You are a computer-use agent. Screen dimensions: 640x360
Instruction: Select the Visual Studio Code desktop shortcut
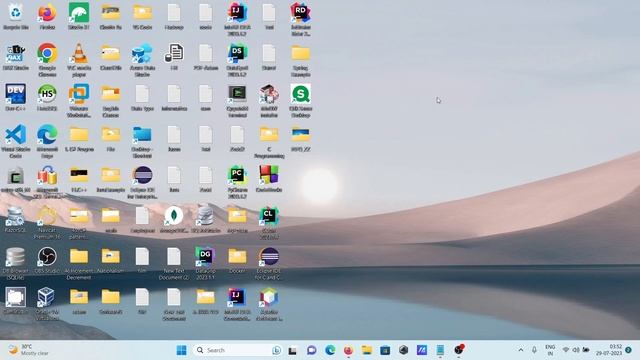click(x=16, y=142)
